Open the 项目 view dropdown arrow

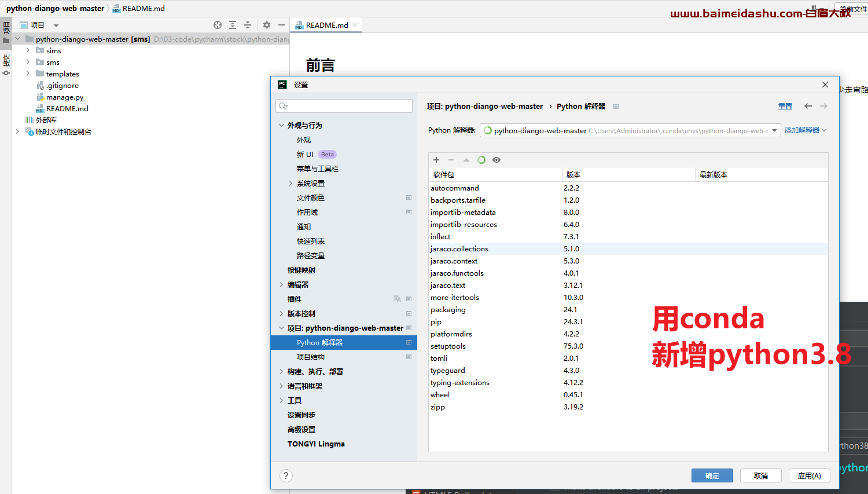click(x=56, y=25)
